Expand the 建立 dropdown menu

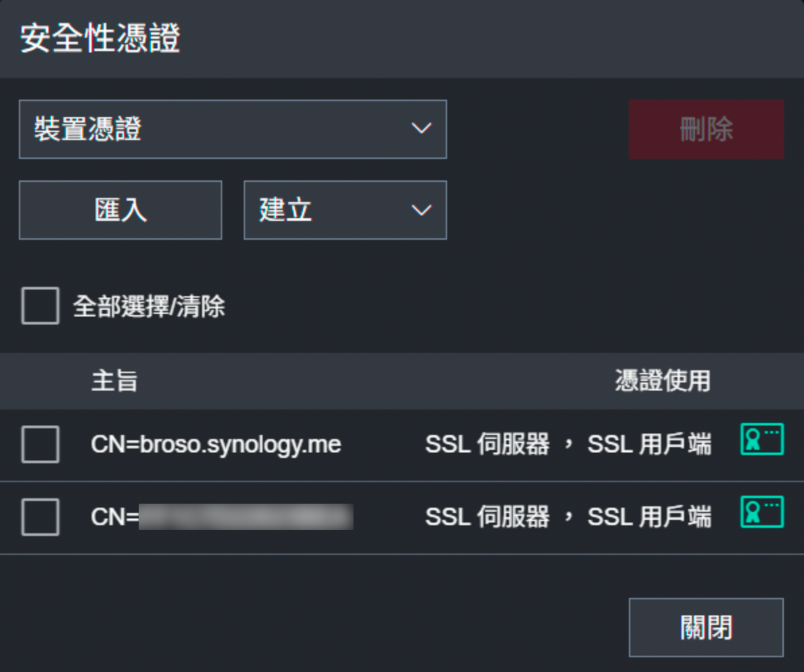coord(345,210)
